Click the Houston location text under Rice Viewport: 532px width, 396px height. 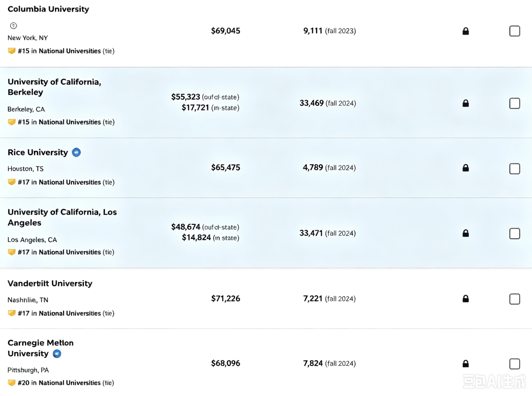tap(26, 169)
